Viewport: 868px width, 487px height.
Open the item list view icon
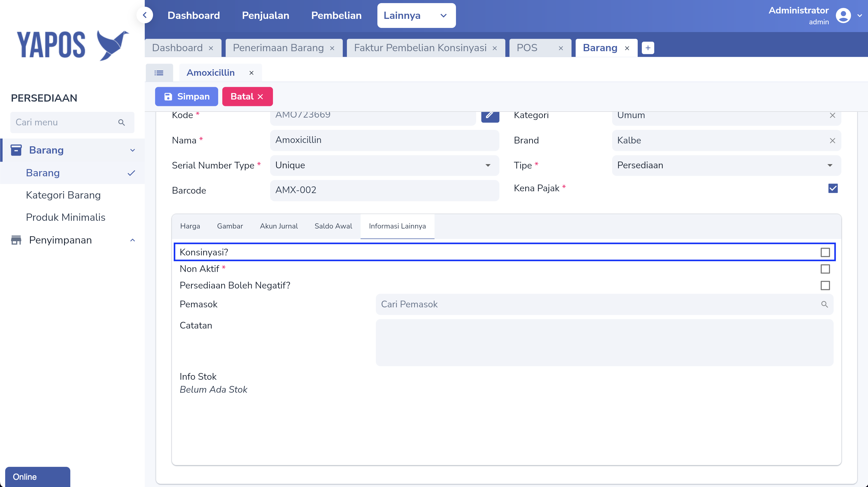pos(159,73)
